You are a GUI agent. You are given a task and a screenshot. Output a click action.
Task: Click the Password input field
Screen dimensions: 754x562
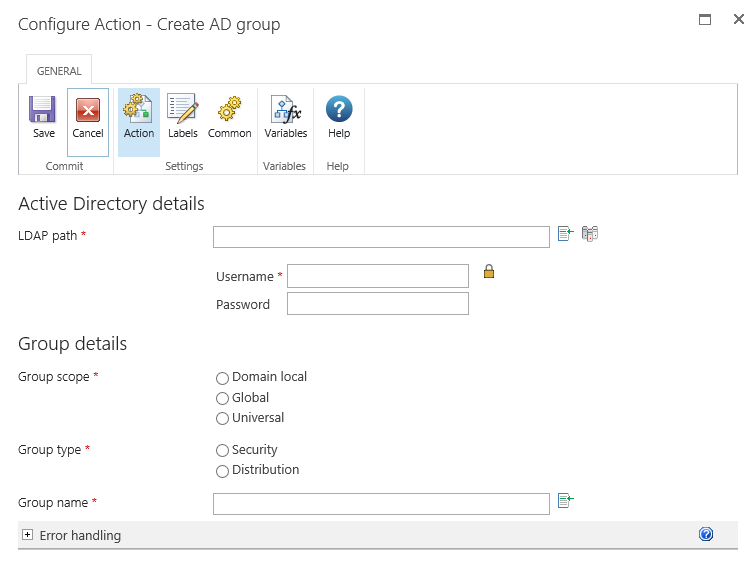coord(377,304)
